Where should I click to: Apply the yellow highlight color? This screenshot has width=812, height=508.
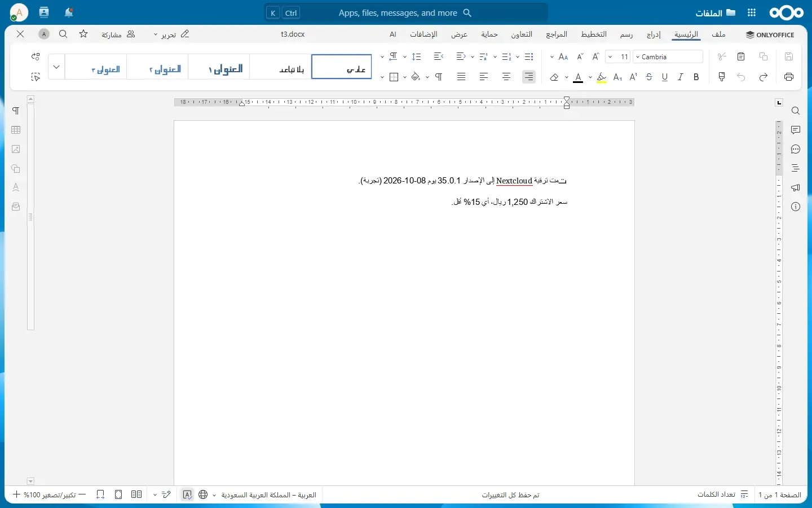(602, 77)
